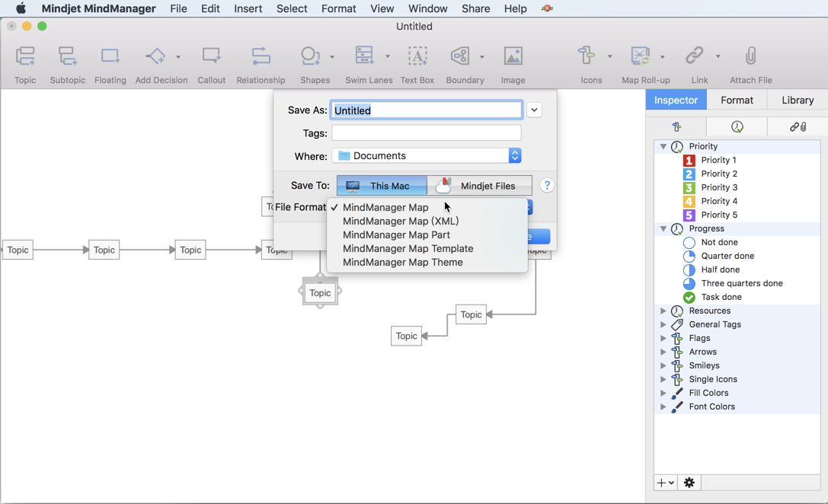Open the plus add-marker dropdown
The height and width of the screenshot is (504, 828).
click(665, 483)
